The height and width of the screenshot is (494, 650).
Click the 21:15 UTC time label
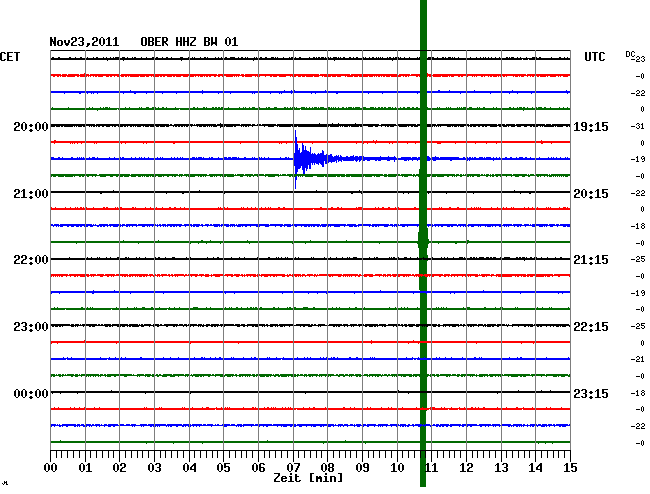(591, 260)
